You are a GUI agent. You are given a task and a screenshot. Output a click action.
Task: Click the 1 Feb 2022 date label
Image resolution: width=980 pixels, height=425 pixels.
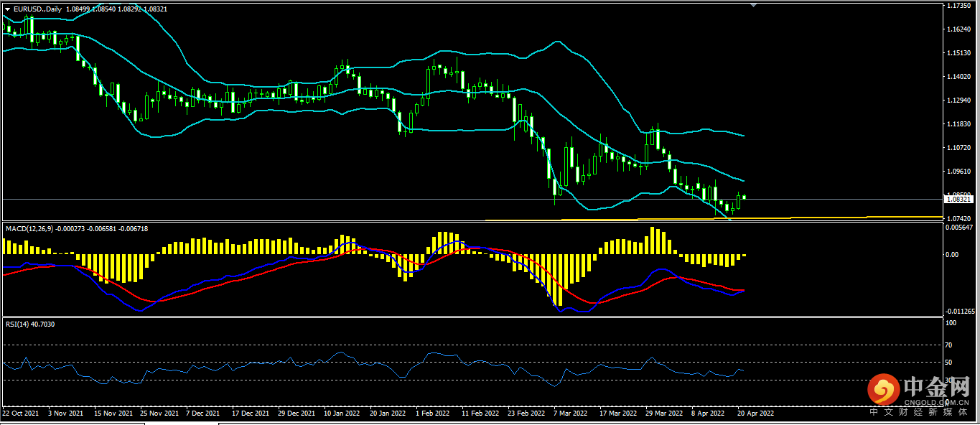point(433,414)
